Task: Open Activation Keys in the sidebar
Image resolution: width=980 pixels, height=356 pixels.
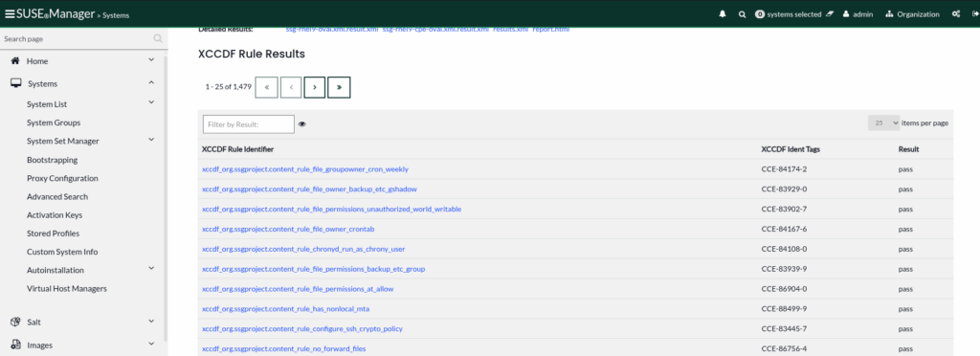Action: pos(55,215)
